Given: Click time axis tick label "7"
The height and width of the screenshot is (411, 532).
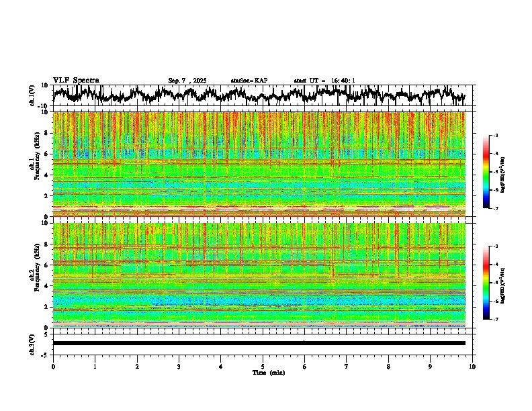Looking at the screenshot, I should tap(347, 367).
